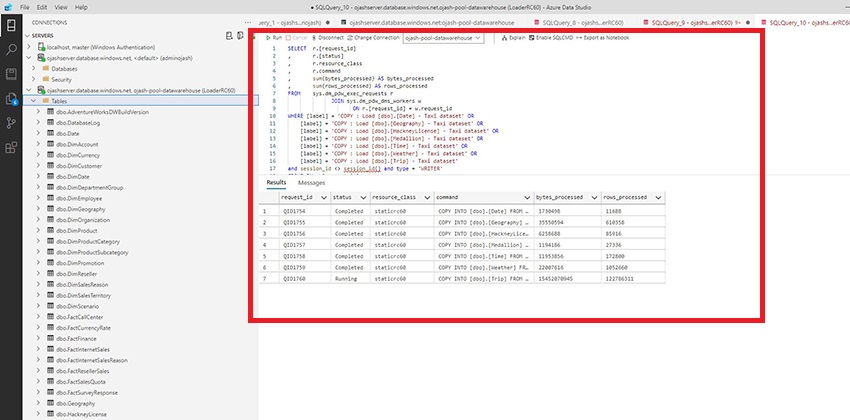Collapse the Tables folder

tap(34, 101)
